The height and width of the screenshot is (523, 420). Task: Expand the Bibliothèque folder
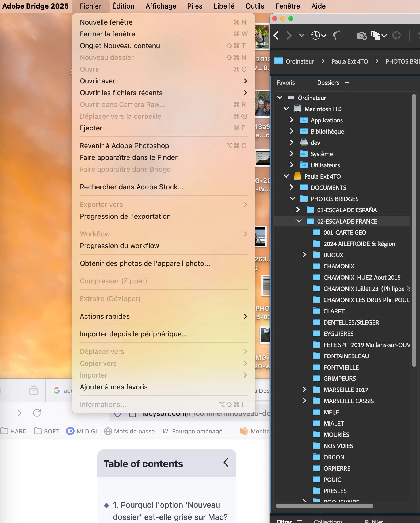pyautogui.click(x=292, y=131)
